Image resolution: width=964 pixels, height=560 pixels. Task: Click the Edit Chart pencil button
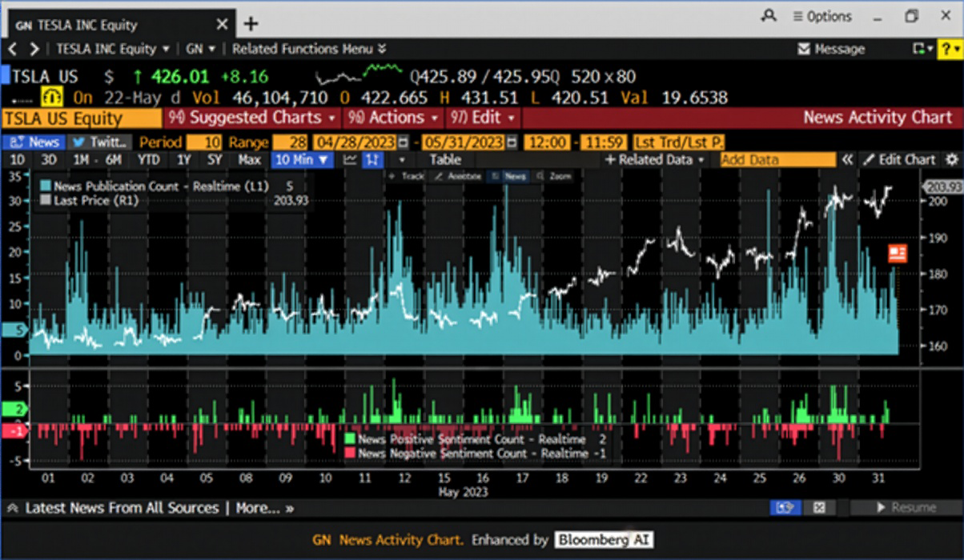tap(898, 159)
